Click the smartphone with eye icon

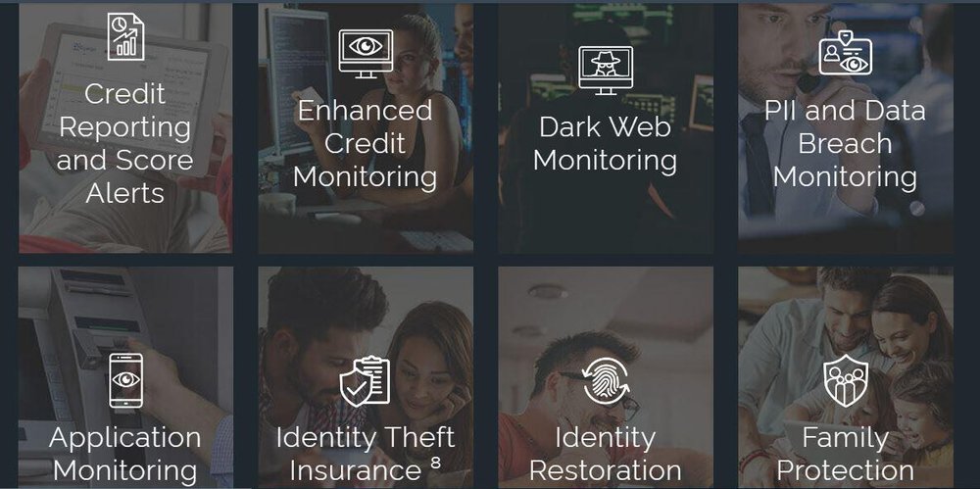coord(125,381)
